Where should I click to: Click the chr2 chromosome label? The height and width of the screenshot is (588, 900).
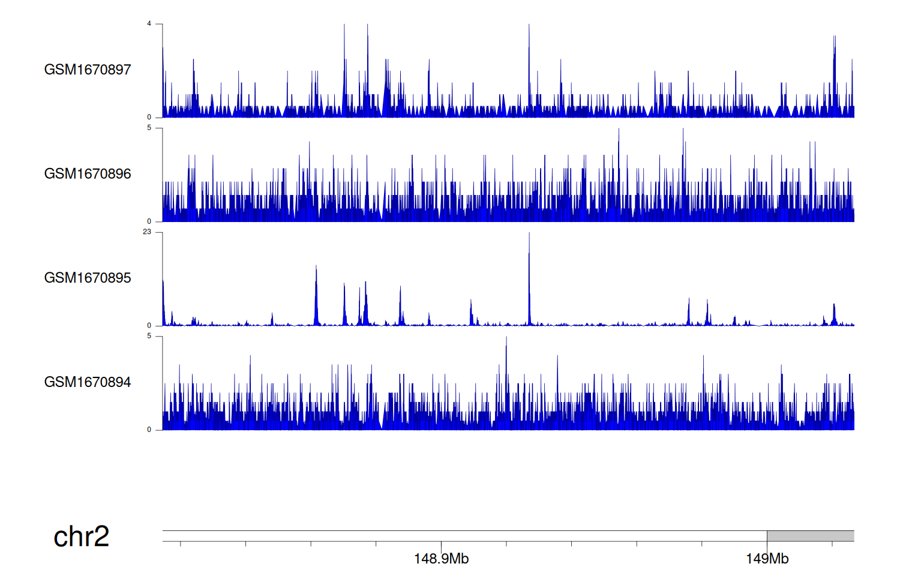(x=81, y=536)
